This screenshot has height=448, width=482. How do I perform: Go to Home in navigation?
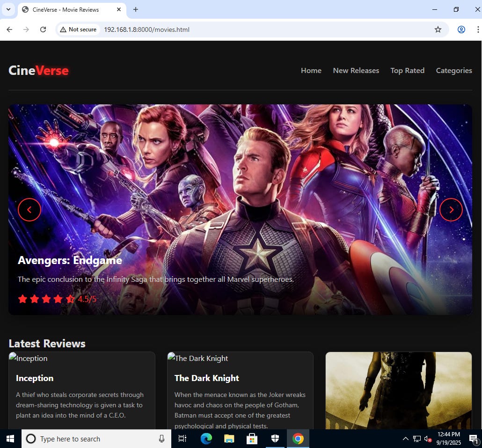(x=311, y=70)
